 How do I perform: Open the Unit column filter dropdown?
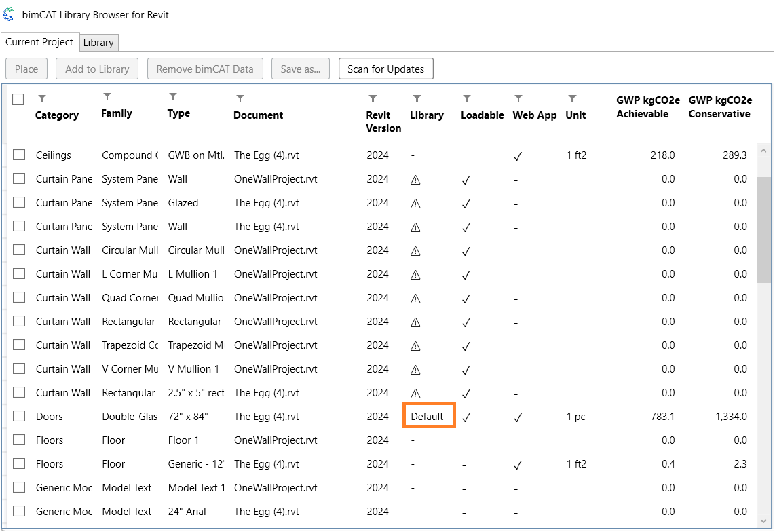tap(572, 99)
